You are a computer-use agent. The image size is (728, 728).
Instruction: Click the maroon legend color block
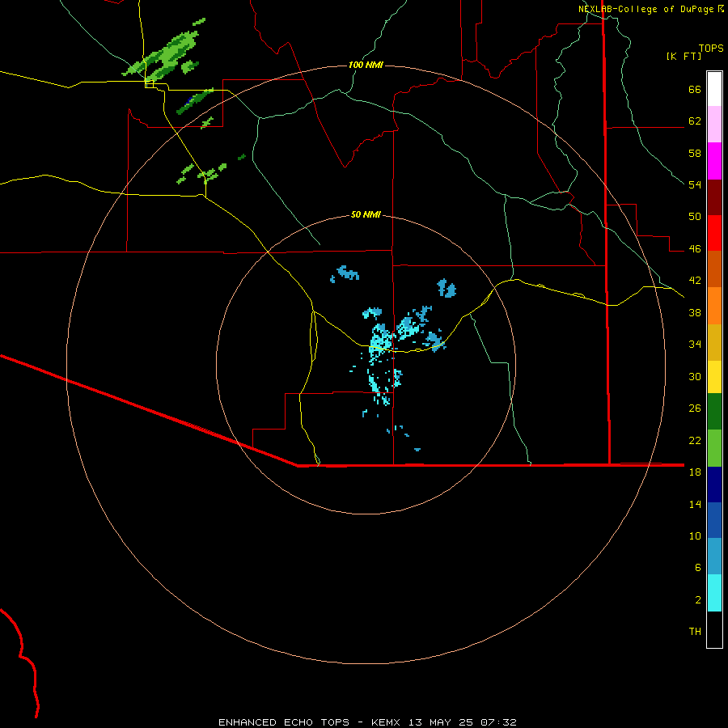(714, 197)
